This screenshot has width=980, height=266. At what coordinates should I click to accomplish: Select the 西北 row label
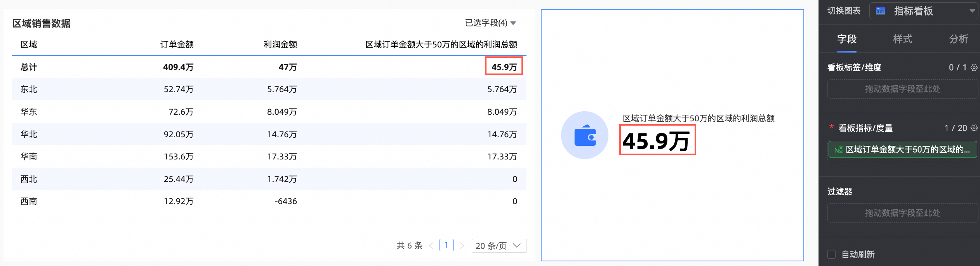(29, 179)
